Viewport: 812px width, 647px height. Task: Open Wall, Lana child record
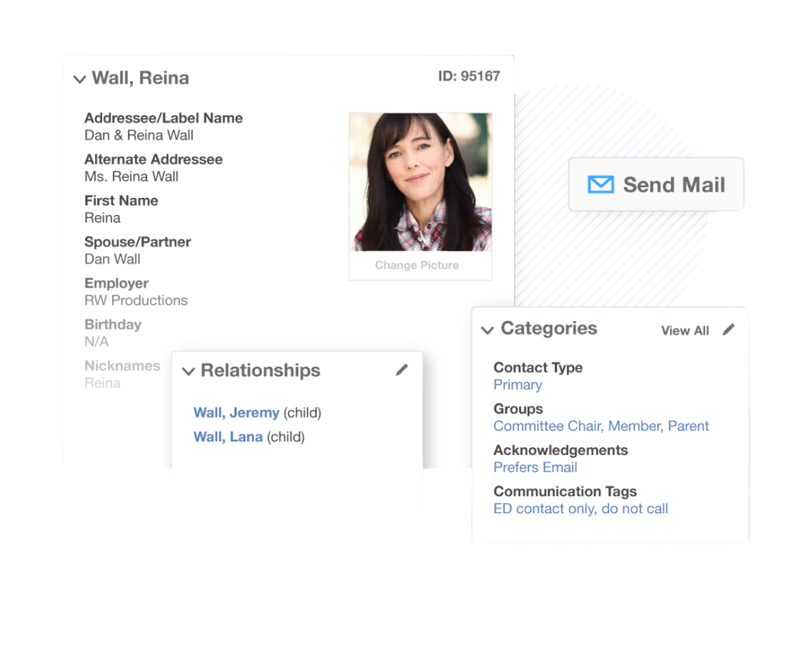click(228, 437)
